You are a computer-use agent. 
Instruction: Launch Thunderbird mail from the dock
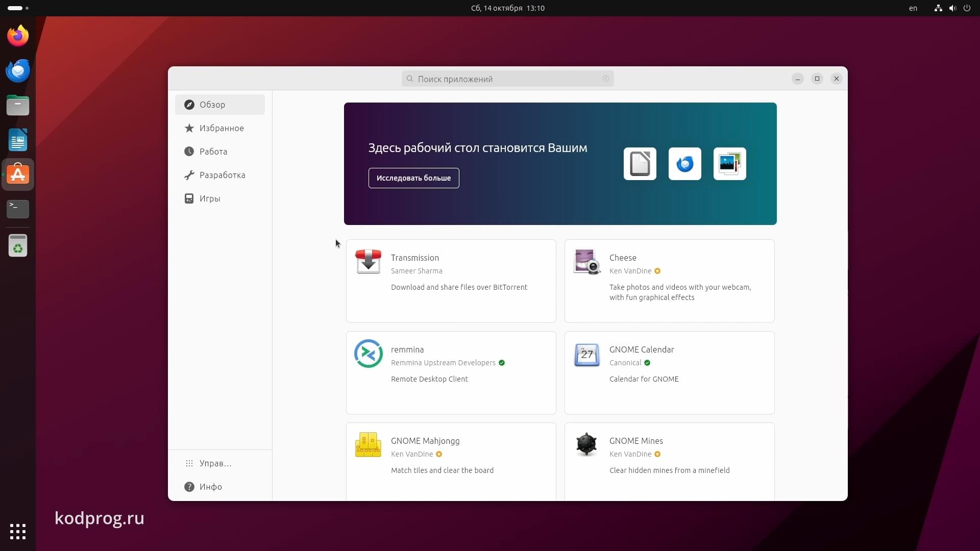click(18, 70)
